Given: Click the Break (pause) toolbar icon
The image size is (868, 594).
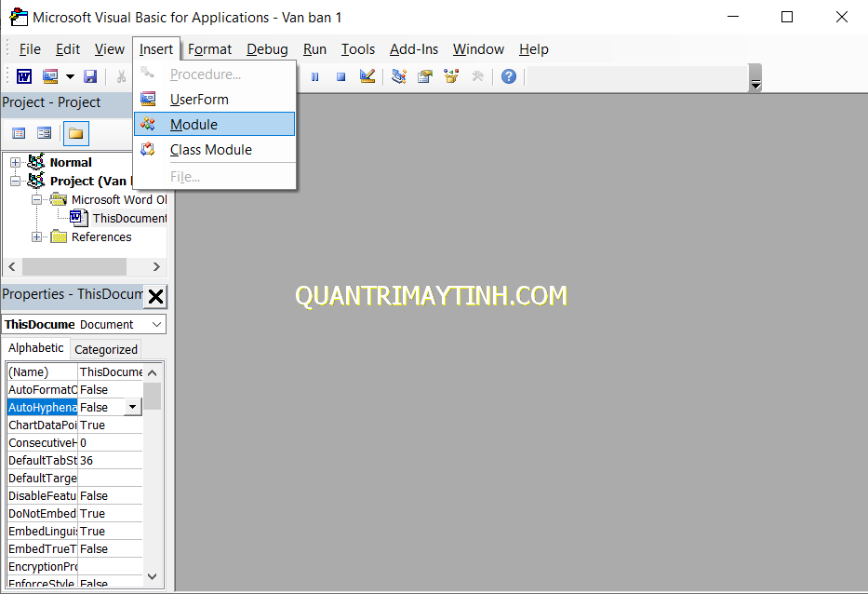Looking at the screenshot, I should click(315, 77).
